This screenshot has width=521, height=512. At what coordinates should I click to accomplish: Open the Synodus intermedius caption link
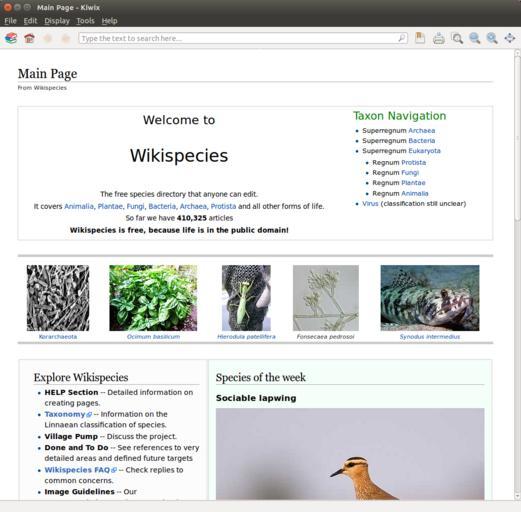430,337
